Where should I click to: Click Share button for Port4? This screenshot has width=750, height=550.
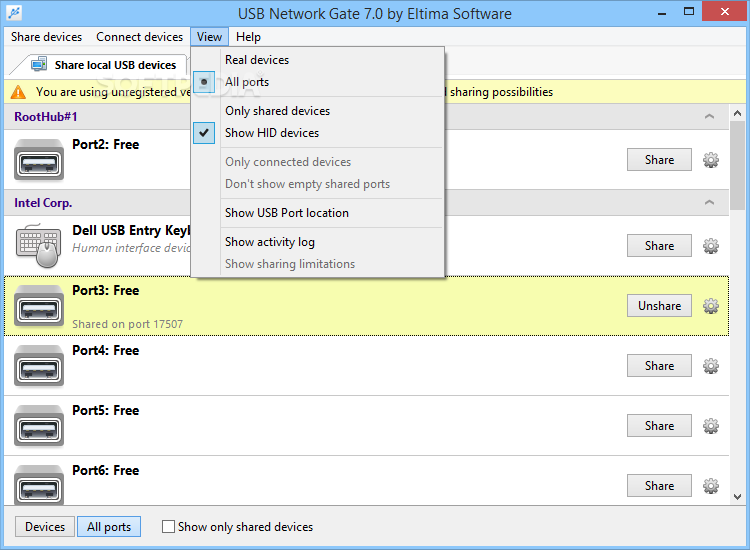point(659,366)
